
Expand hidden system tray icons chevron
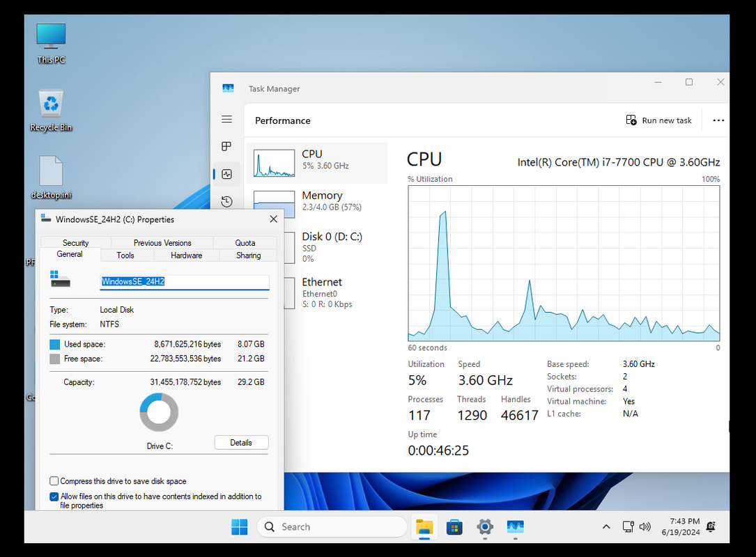[606, 526]
